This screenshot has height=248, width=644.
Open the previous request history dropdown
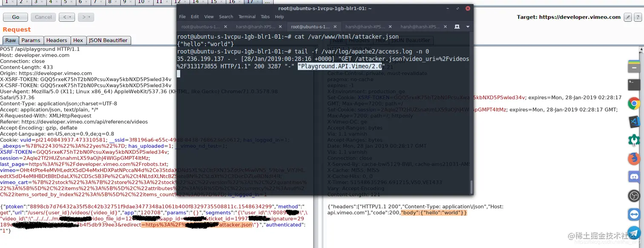tap(66, 17)
